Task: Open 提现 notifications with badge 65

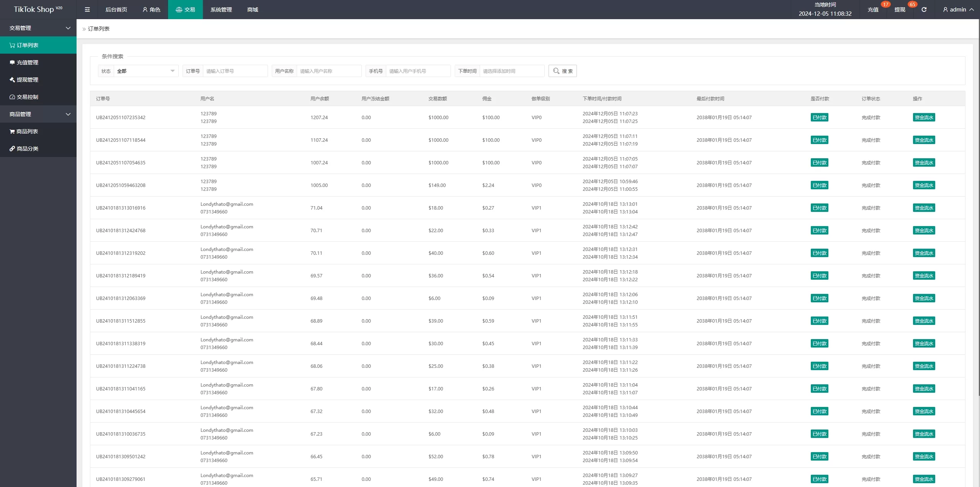Action: point(900,10)
